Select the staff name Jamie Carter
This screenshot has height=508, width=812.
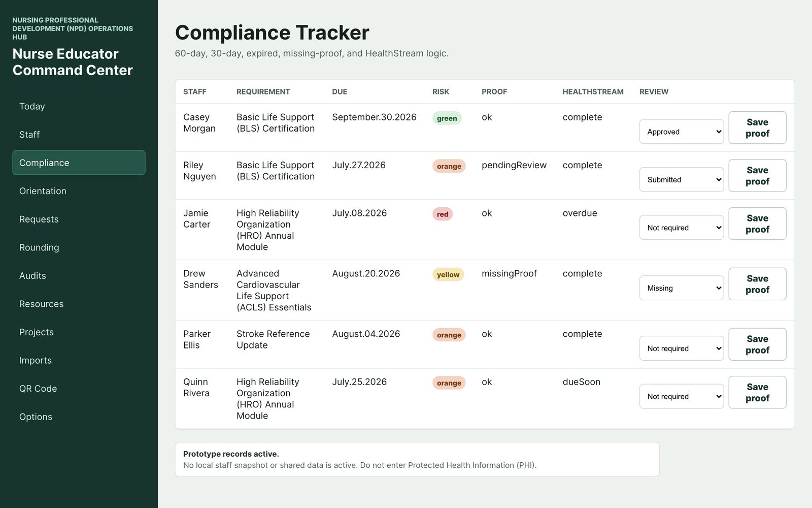197,219
